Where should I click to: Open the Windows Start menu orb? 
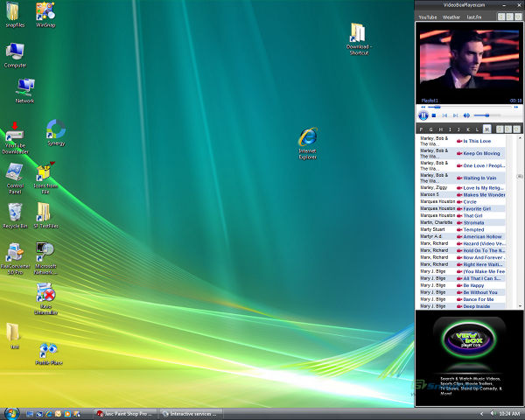pos(11,414)
